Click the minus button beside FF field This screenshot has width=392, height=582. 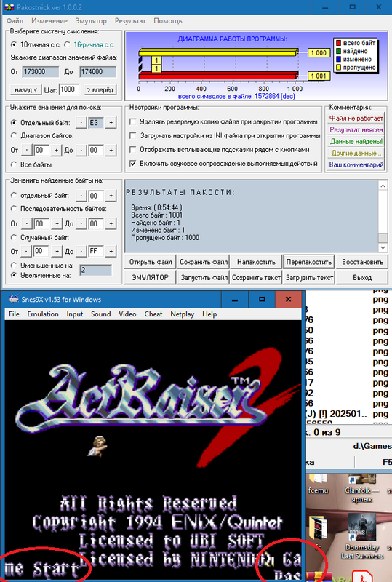(81, 251)
